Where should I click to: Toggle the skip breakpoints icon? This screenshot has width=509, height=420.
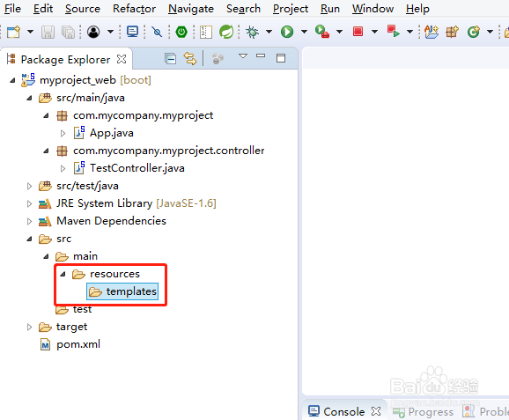pyautogui.click(x=157, y=32)
